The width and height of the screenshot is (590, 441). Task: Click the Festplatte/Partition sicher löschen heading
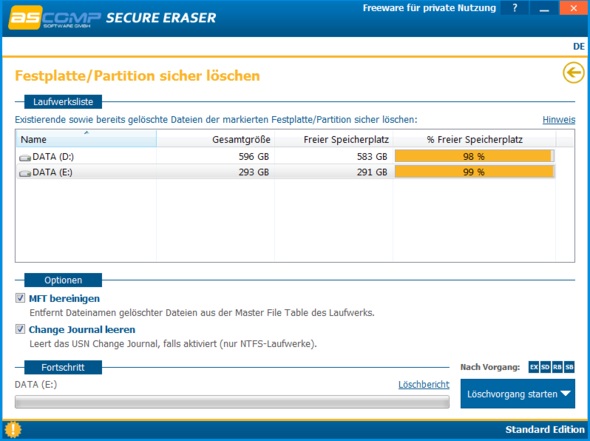tap(137, 76)
